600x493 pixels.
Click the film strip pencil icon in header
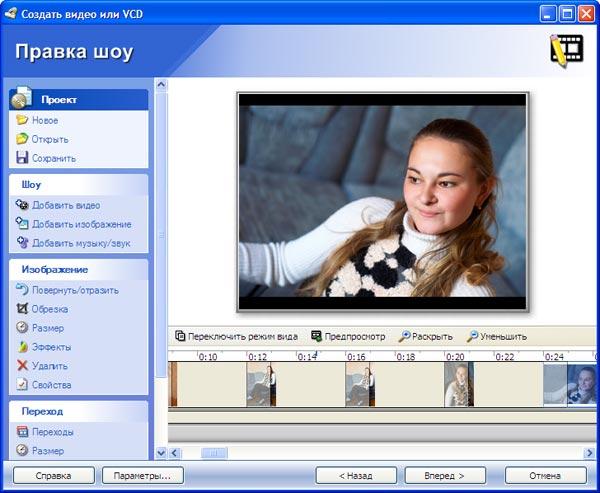[x=566, y=50]
